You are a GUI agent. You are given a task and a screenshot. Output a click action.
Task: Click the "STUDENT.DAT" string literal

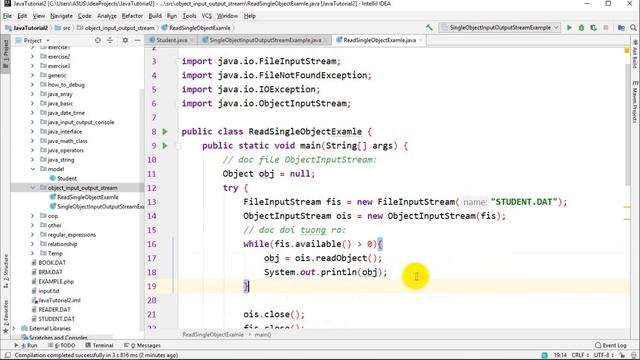pos(524,202)
